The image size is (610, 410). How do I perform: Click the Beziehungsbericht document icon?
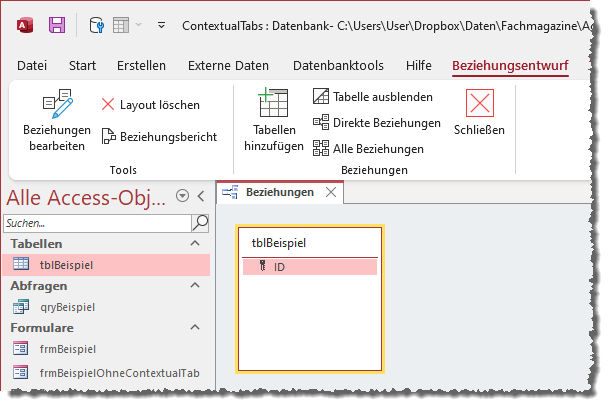click(109, 136)
